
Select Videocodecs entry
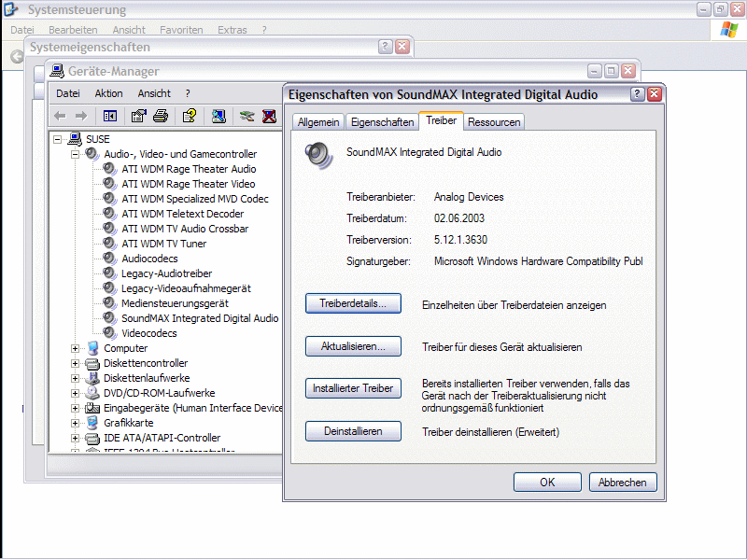point(149,333)
